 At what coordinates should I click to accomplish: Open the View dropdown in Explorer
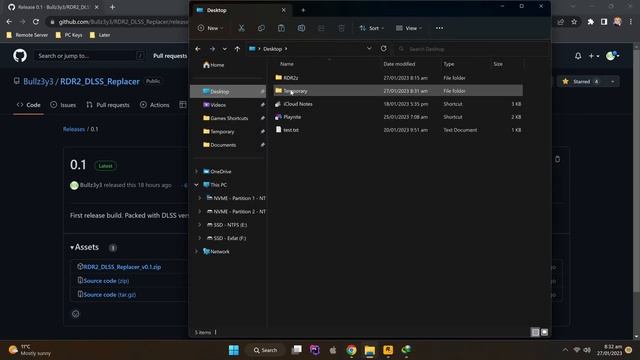[409, 28]
